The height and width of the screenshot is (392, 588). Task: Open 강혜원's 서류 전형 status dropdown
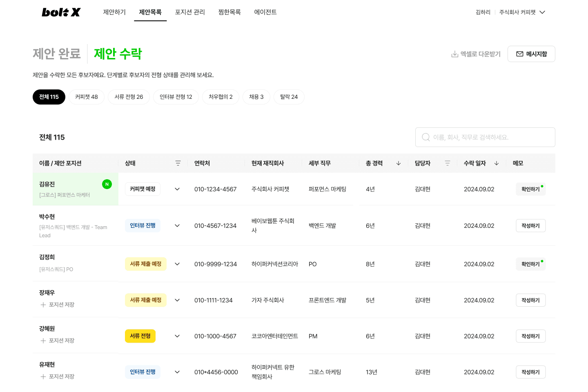click(177, 336)
